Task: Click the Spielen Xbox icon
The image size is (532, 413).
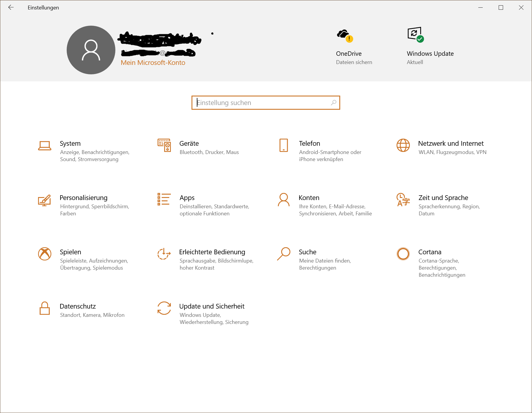Action: pyautogui.click(x=45, y=254)
